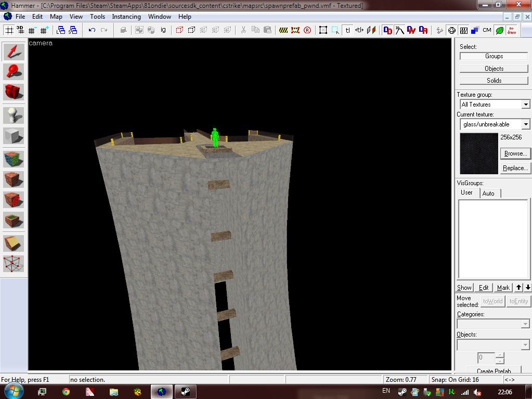Click the current texture preview swatch
The image size is (532, 399).
click(479, 153)
